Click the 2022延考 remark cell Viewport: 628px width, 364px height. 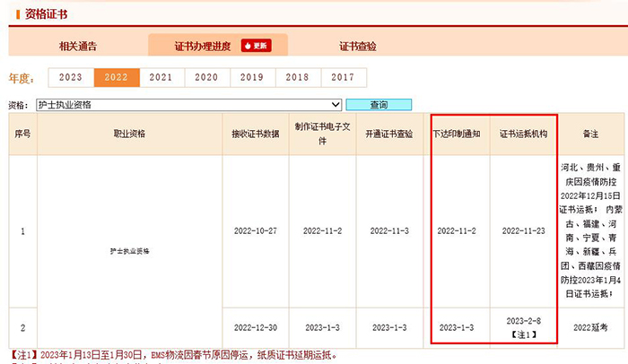point(590,327)
